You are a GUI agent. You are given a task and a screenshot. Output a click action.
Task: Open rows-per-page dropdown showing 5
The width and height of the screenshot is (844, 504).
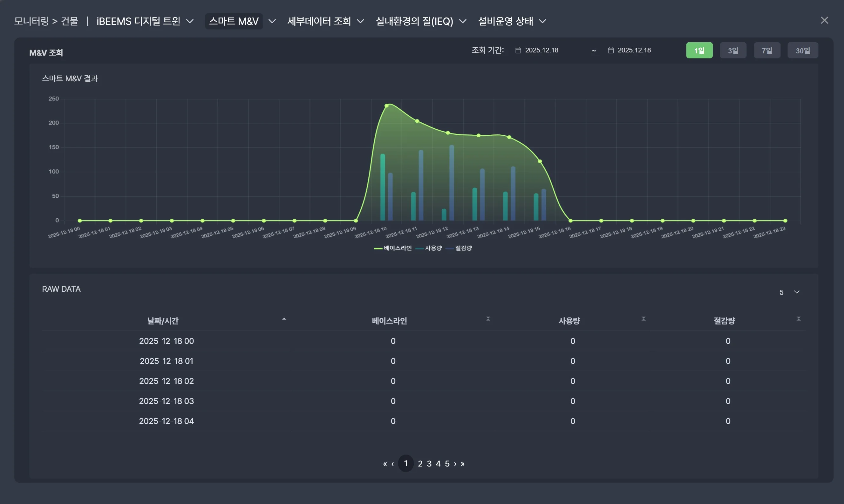tap(790, 292)
